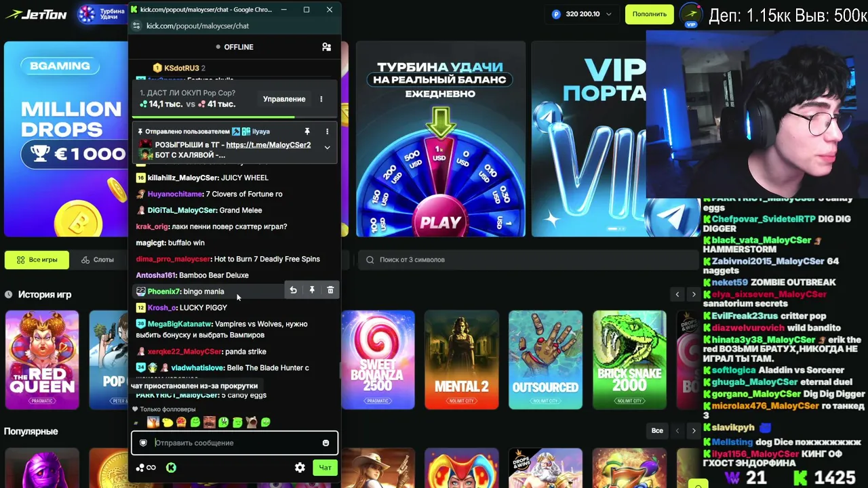Click the green Kick logo below the chat box
The height and width of the screenshot is (488, 868).
point(171,468)
